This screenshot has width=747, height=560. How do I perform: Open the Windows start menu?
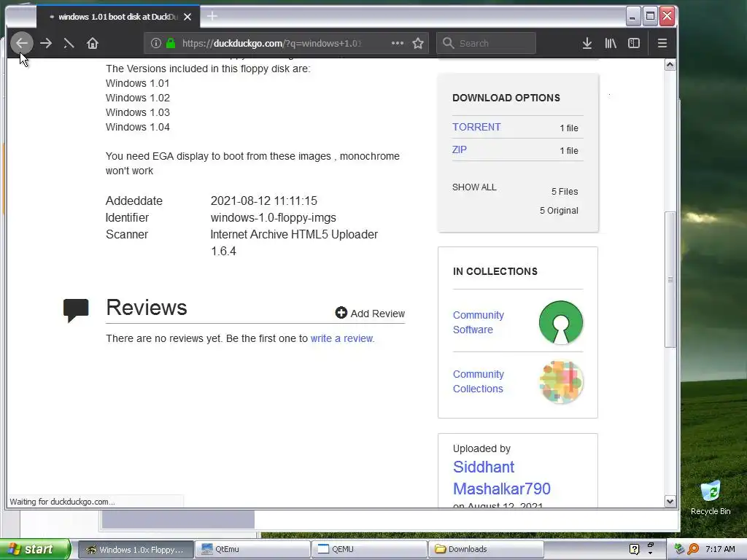35,549
